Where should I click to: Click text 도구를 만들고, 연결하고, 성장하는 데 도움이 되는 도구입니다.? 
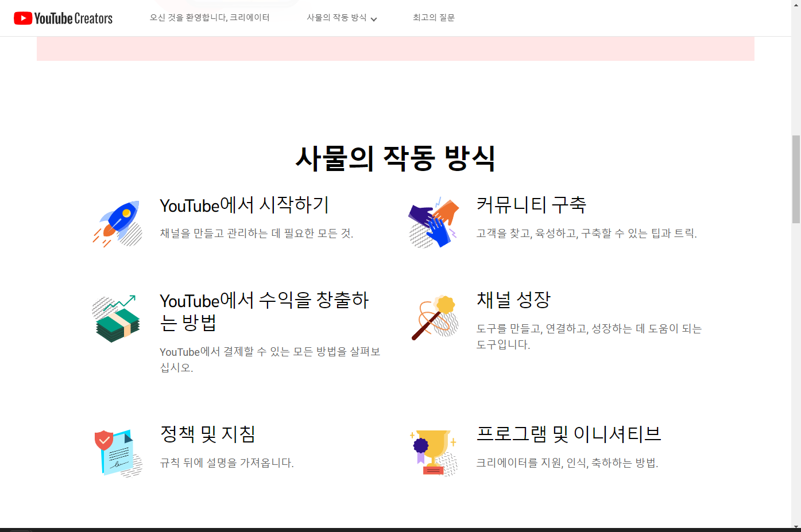point(589,336)
